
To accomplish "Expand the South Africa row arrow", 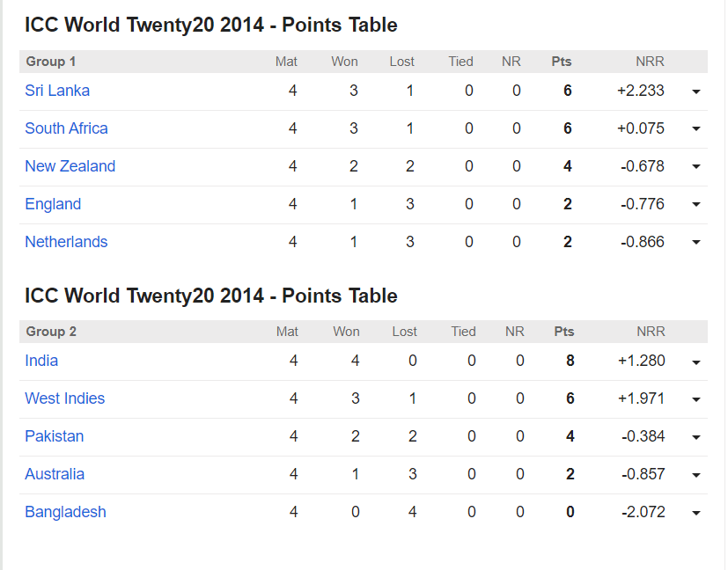I will coord(695,129).
